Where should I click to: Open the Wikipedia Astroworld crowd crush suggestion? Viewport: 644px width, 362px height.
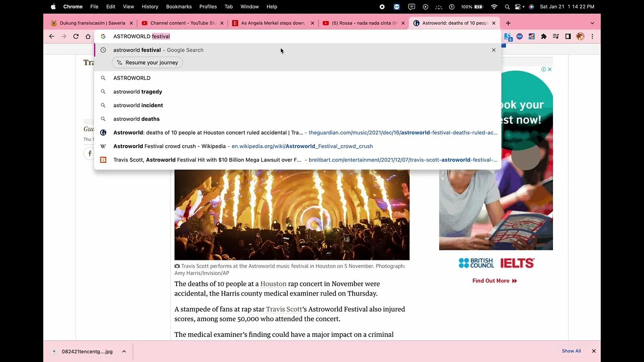[297, 146]
